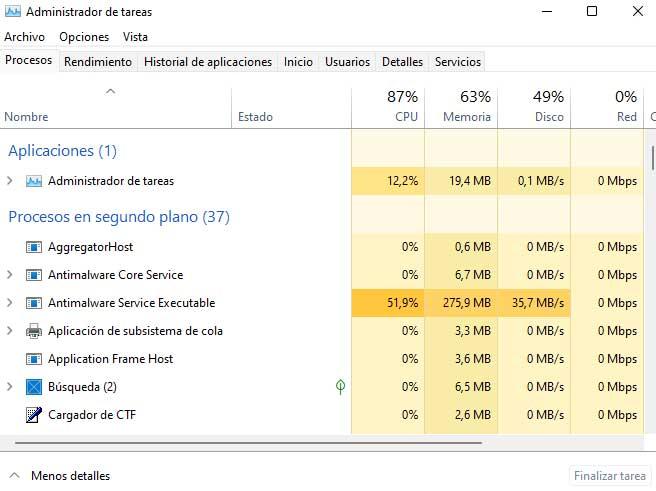Click the green leaf status icon for Búsqueda
The width and height of the screenshot is (656, 491).
click(340, 387)
